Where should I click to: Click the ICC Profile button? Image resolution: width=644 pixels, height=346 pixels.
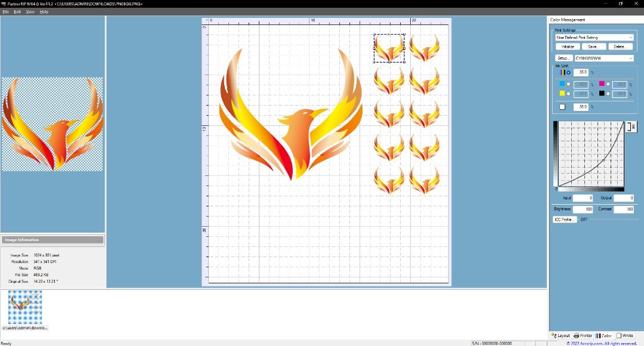click(564, 220)
